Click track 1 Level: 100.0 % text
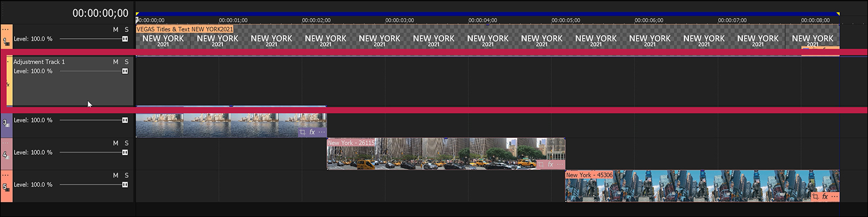This screenshot has width=868, height=217. [x=33, y=39]
